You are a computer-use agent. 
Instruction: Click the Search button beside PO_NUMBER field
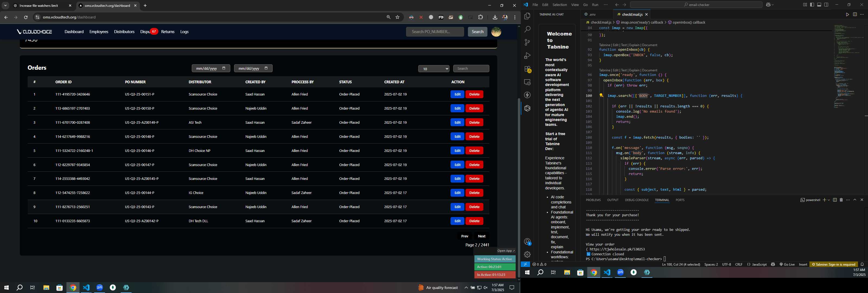pyautogui.click(x=477, y=32)
